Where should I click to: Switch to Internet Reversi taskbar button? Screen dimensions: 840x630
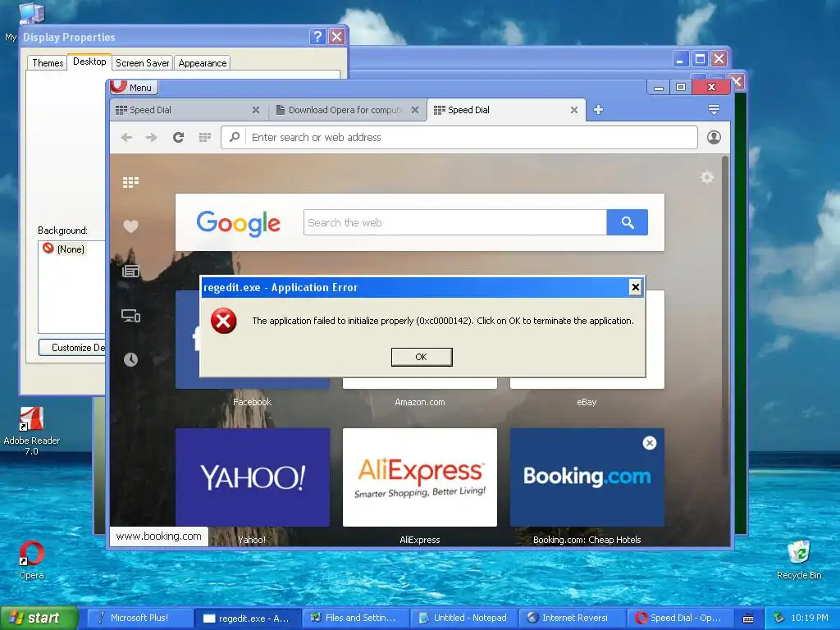coord(572,618)
